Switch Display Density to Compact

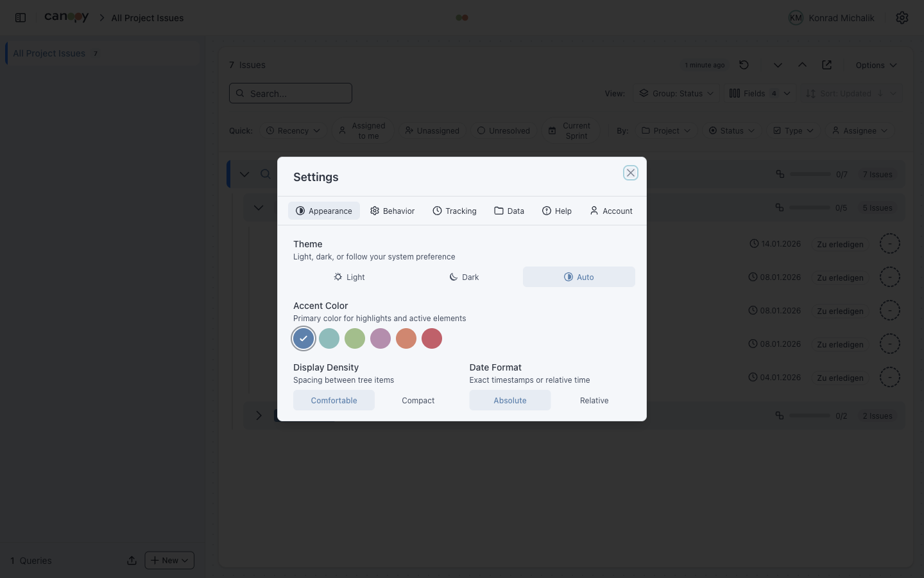418,400
